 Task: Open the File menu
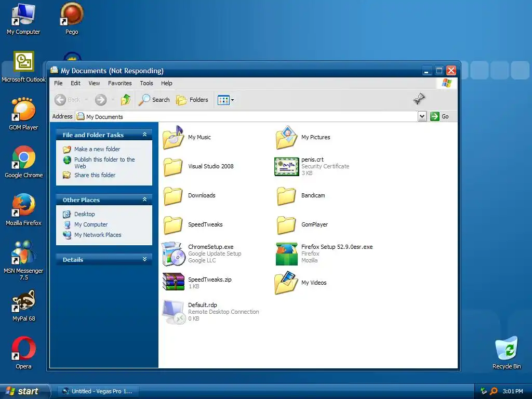58,83
